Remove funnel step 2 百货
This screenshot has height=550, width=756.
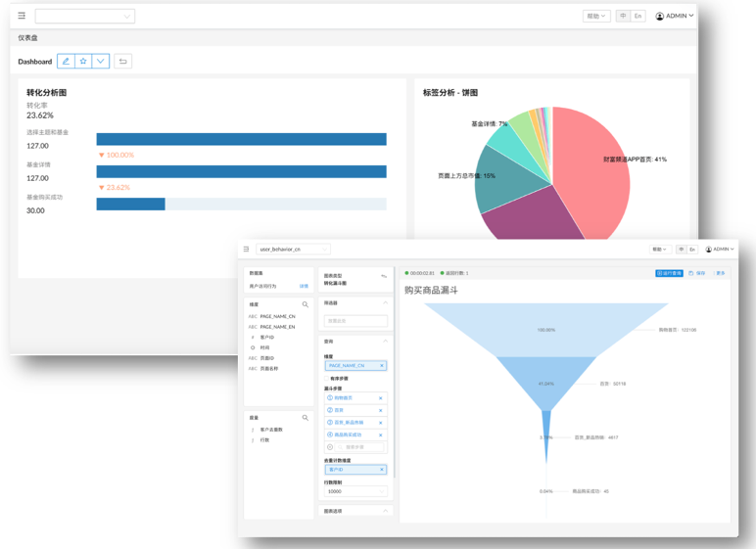tap(380, 411)
